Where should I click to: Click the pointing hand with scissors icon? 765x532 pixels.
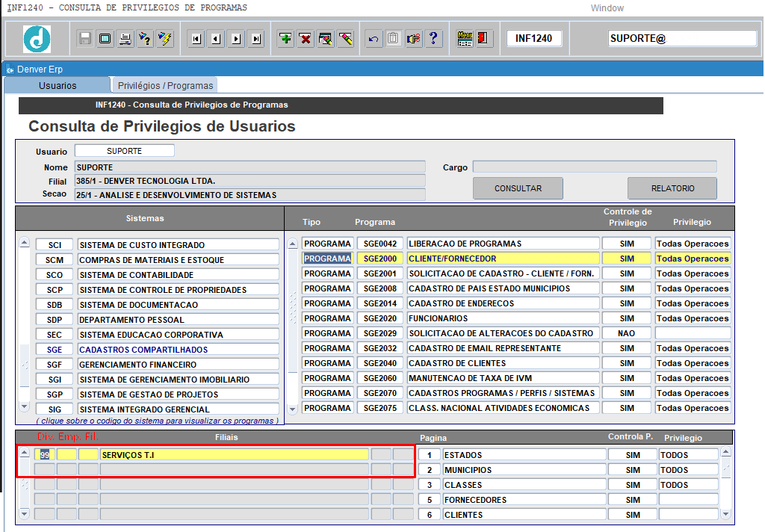coord(413,39)
